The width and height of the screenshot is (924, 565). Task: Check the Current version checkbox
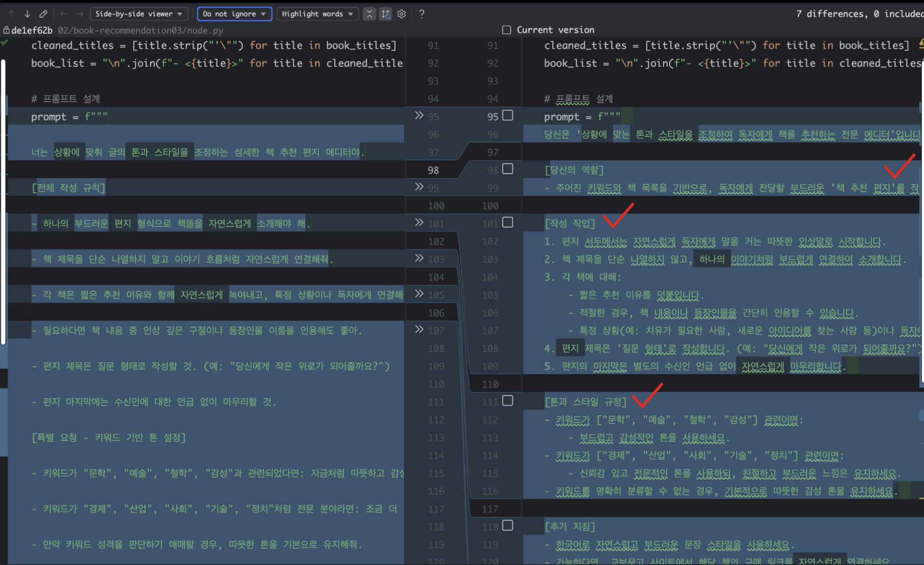point(507,30)
